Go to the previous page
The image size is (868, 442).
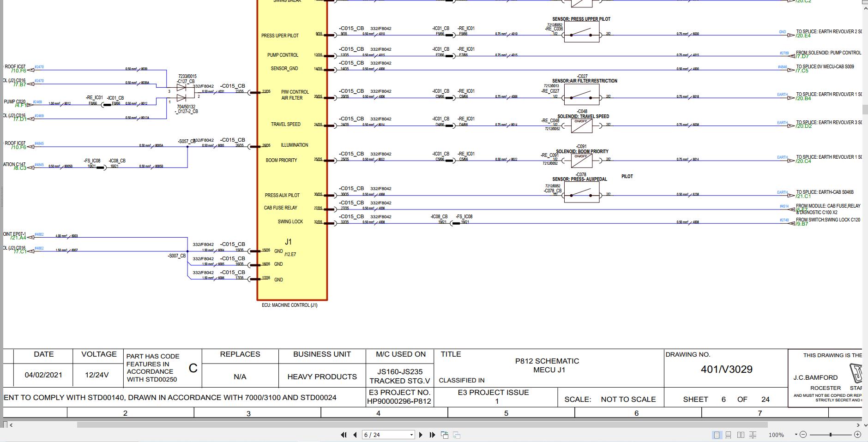point(355,435)
